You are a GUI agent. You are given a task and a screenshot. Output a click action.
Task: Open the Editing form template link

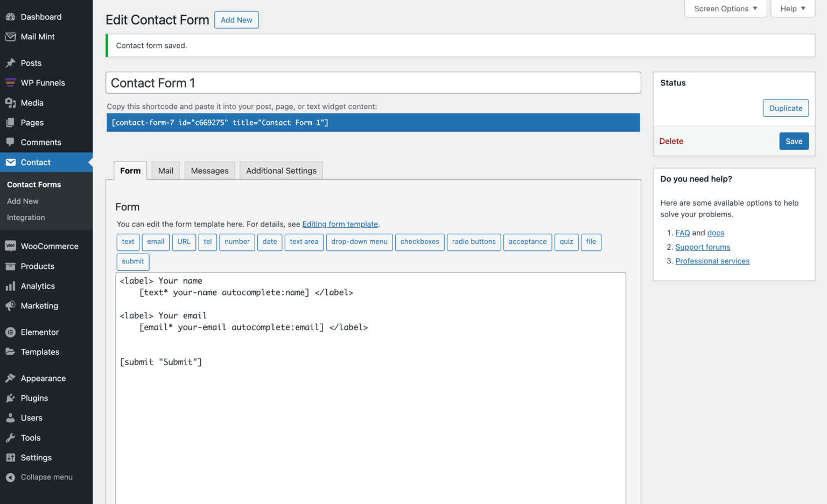click(340, 224)
